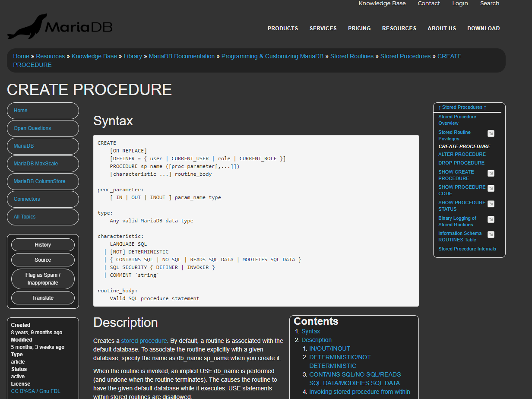Image resolution: width=532 pixels, height=399 pixels.
Task: Follow the stored procedure link in Description
Action: pyautogui.click(x=143, y=341)
